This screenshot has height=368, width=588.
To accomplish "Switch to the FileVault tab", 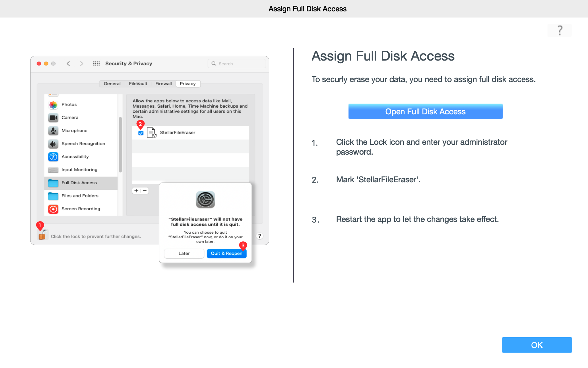I will click(x=138, y=84).
